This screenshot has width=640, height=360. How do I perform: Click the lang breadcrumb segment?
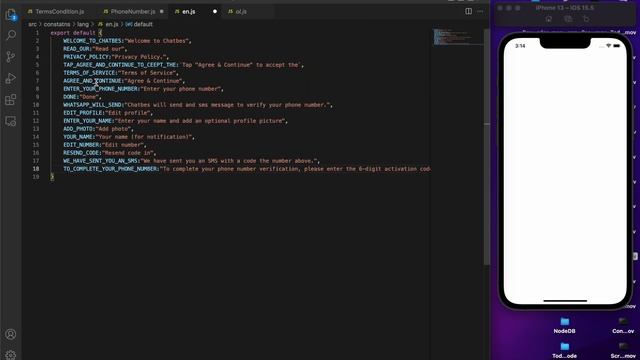pos(83,24)
